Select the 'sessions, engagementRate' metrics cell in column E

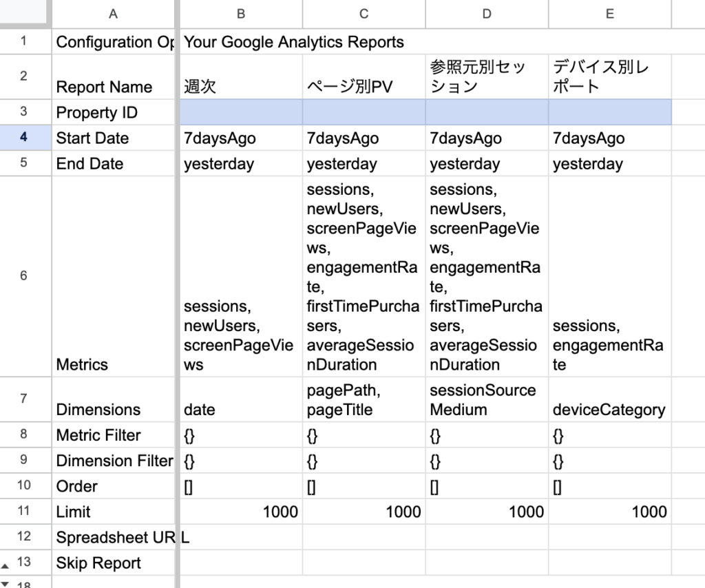pyautogui.click(x=610, y=276)
